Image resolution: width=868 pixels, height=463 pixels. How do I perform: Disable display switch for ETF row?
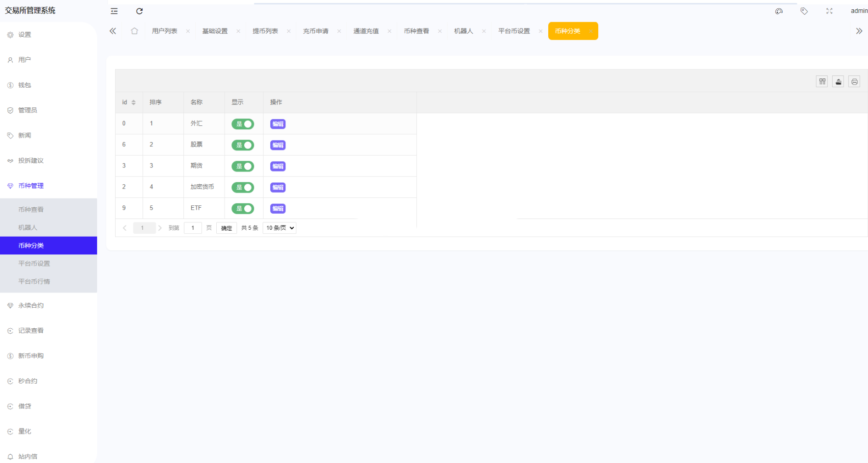[243, 208]
